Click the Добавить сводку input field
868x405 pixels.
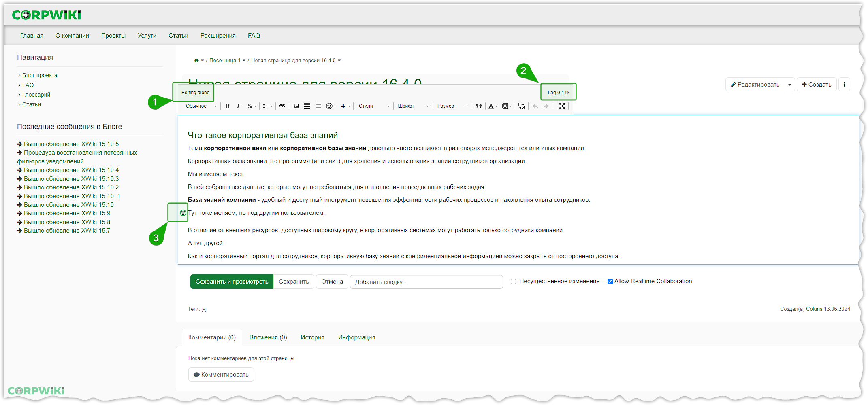click(x=427, y=282)
